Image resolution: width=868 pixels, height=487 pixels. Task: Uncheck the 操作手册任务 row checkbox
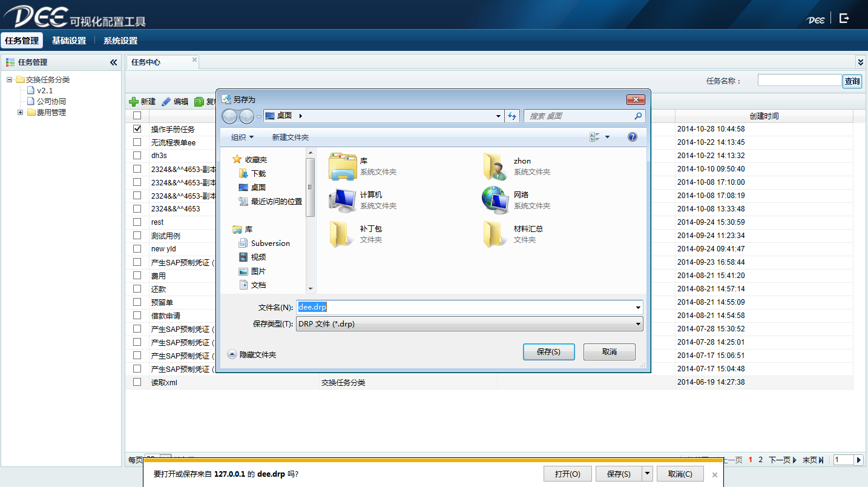click(137, 129)
